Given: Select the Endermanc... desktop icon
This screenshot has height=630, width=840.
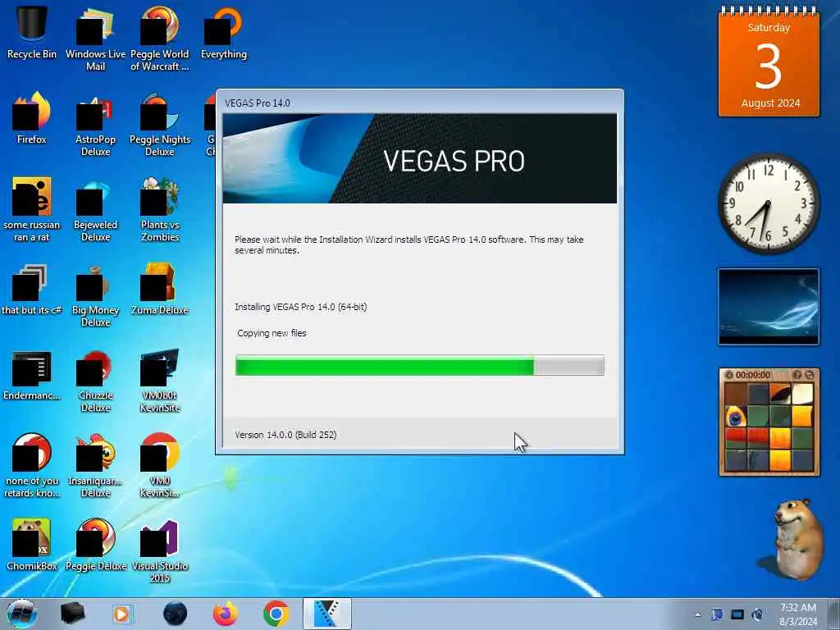Looking at the screenshot, I should [x=32, y=375].
